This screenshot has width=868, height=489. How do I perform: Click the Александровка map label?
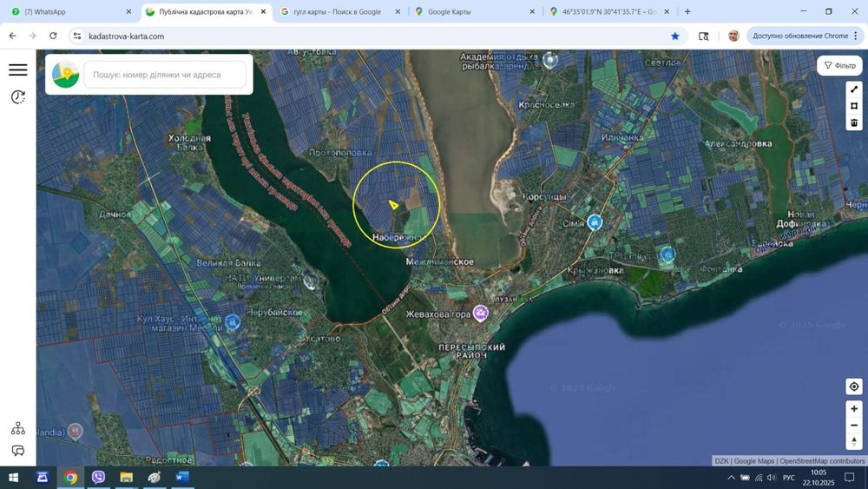(x=738, y=143)
